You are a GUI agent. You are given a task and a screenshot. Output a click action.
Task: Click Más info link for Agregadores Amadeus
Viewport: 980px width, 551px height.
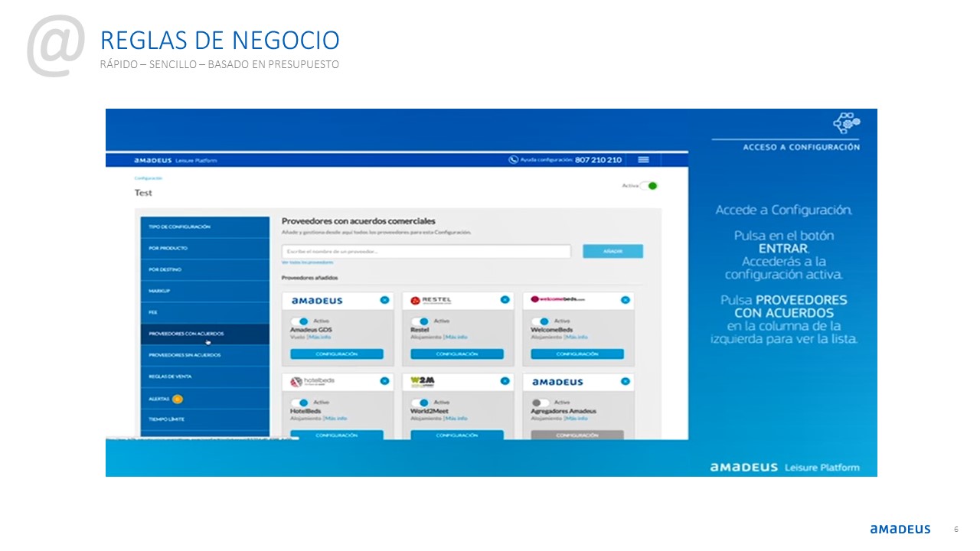[x=577, y=419]
